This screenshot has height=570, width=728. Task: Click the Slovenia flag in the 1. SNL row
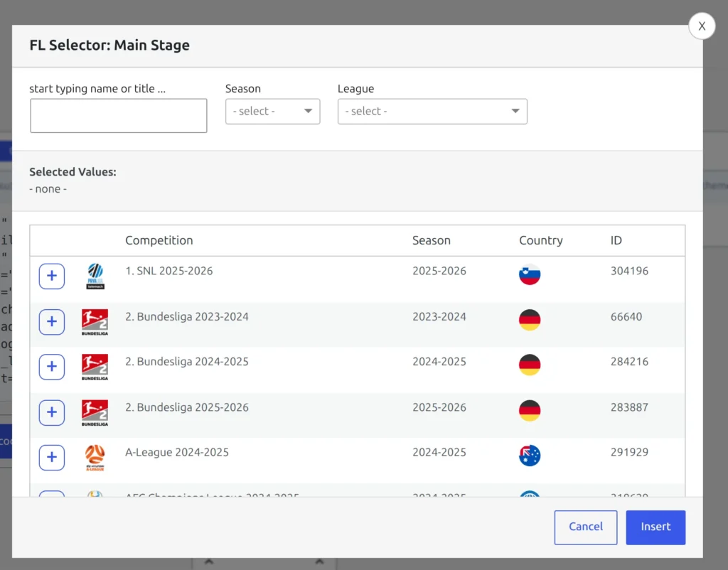pos(530,274)
